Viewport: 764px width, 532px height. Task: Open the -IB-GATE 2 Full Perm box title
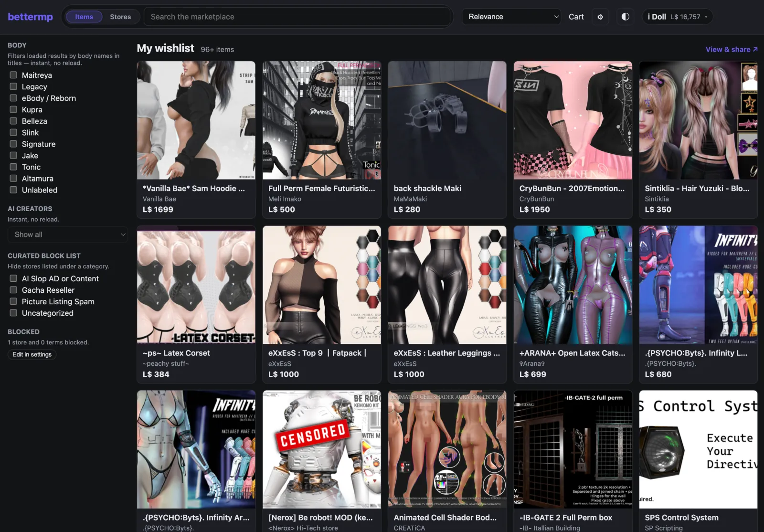point(566,517)
